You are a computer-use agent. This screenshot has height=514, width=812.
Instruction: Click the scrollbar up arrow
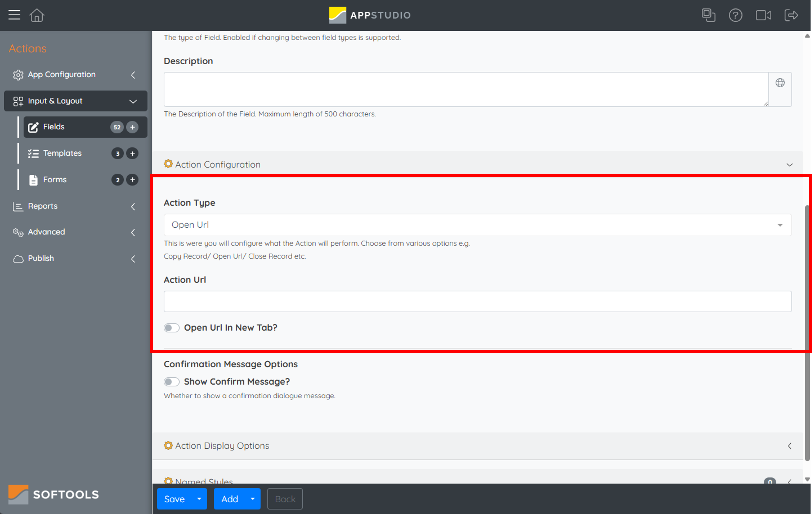[x=807, y=36]
